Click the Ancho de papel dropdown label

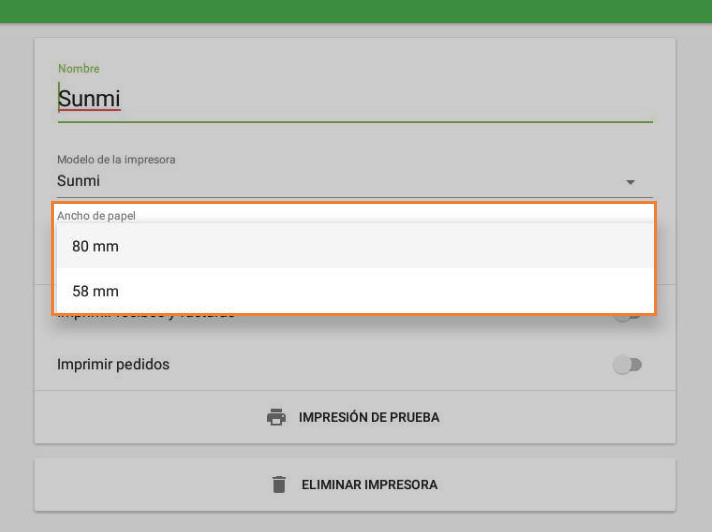(x=96, y=216)
